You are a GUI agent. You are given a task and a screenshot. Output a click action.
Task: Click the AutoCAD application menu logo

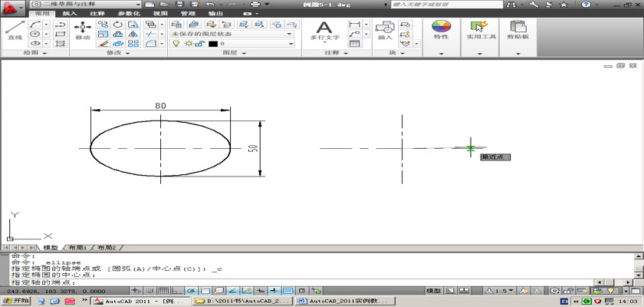click(x=11, y=8)
